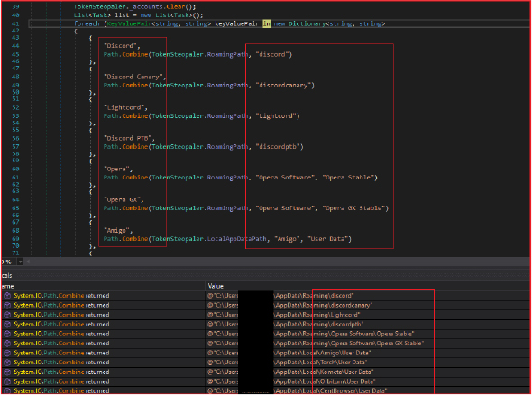Click the cube icon of the discordptb row
Viewport: 532px width, 395px height.
pyautogui.click(x=7, y=324)
